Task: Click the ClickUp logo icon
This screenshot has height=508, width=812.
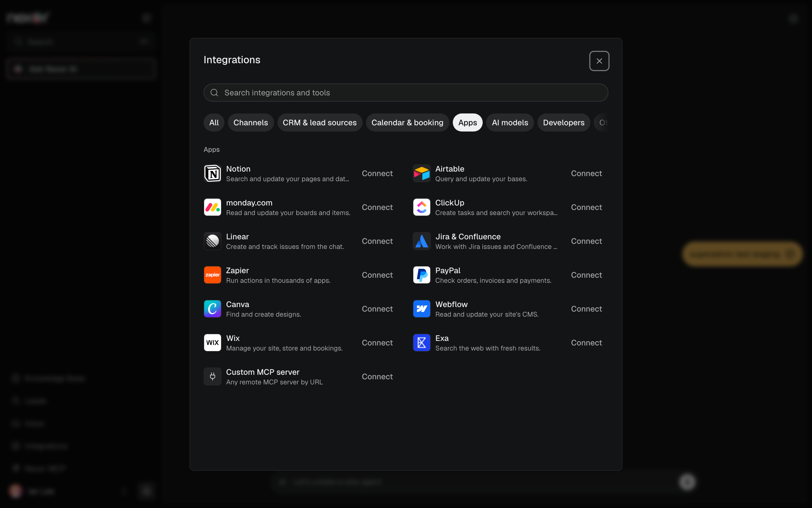Action: point(422,207)
